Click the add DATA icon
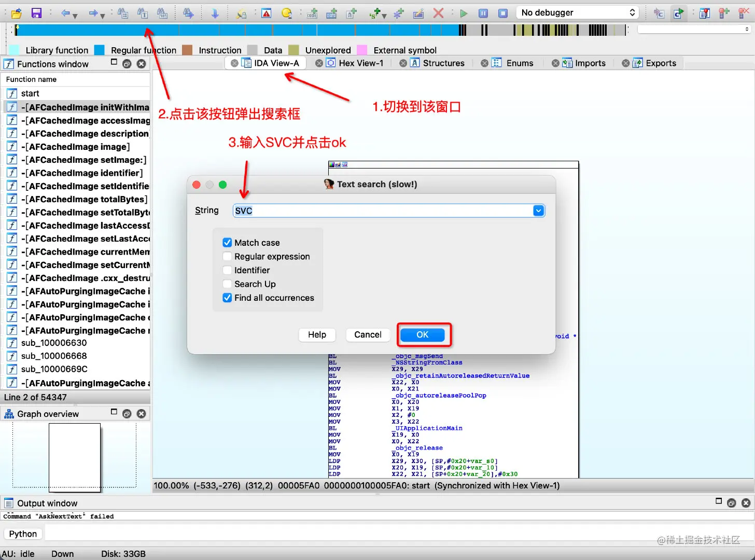755x560 pixels. pyautogui.click(x=332, y=13)
